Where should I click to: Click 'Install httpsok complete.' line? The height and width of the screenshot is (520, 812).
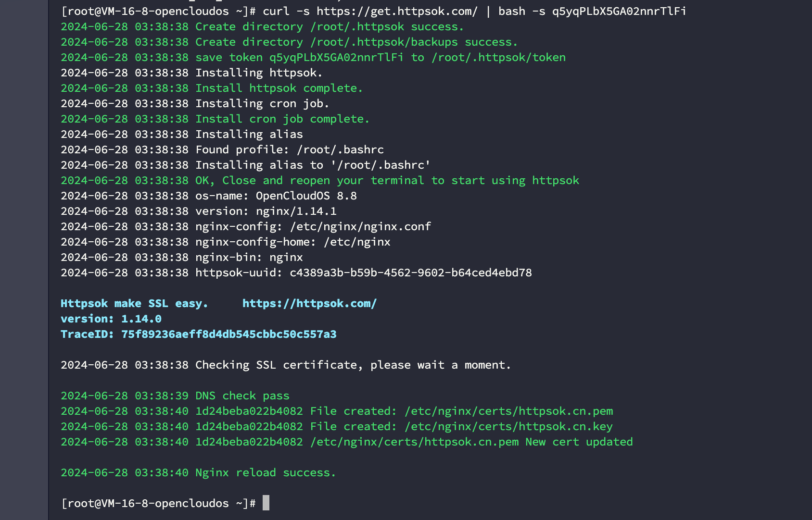(212, 88)
